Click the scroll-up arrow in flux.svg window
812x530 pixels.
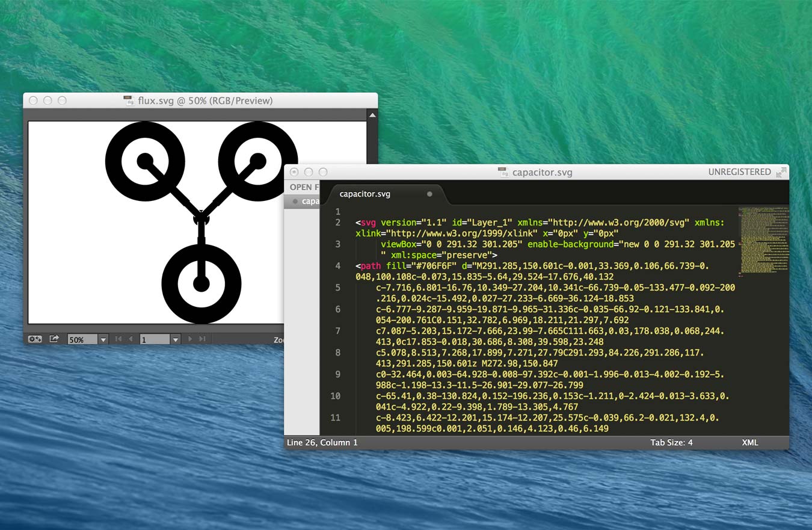372,115
